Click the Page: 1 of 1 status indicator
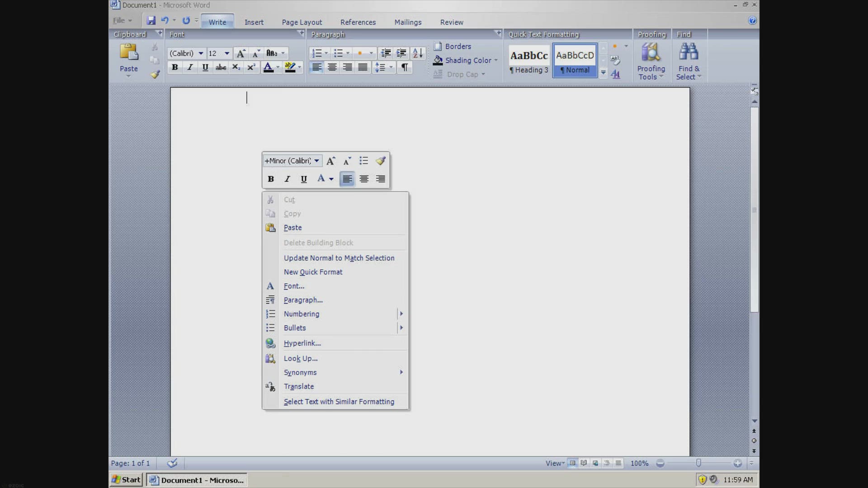This screenshot has width=868, height=488. (x=130, y=463)
